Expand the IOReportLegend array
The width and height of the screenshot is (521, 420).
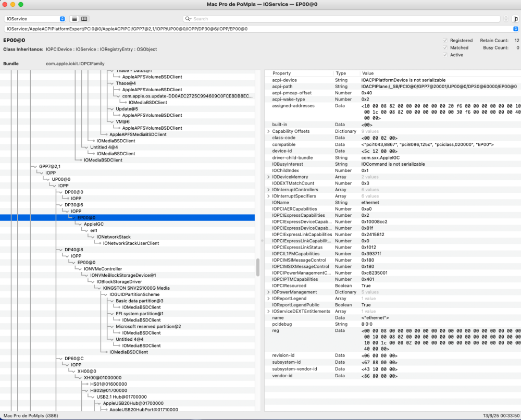(x=268, y=299)
